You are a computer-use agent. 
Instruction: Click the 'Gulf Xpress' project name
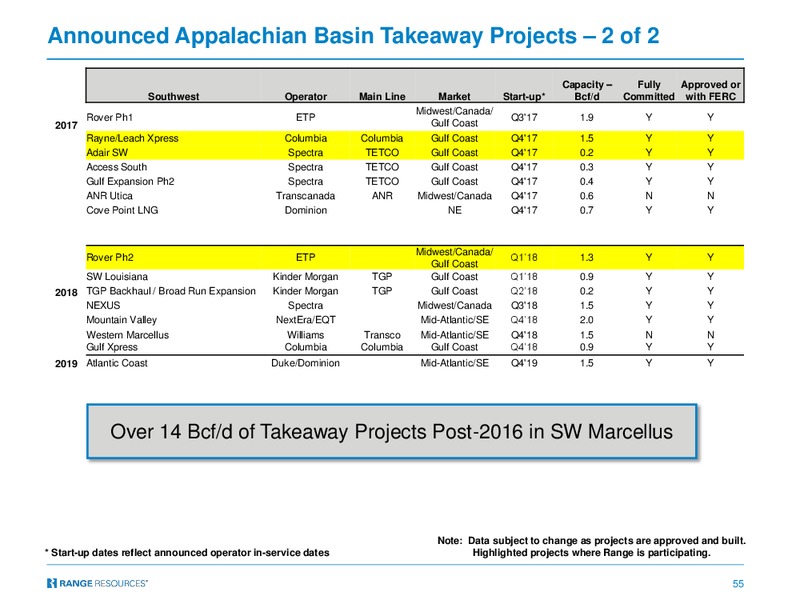[112, 347]
